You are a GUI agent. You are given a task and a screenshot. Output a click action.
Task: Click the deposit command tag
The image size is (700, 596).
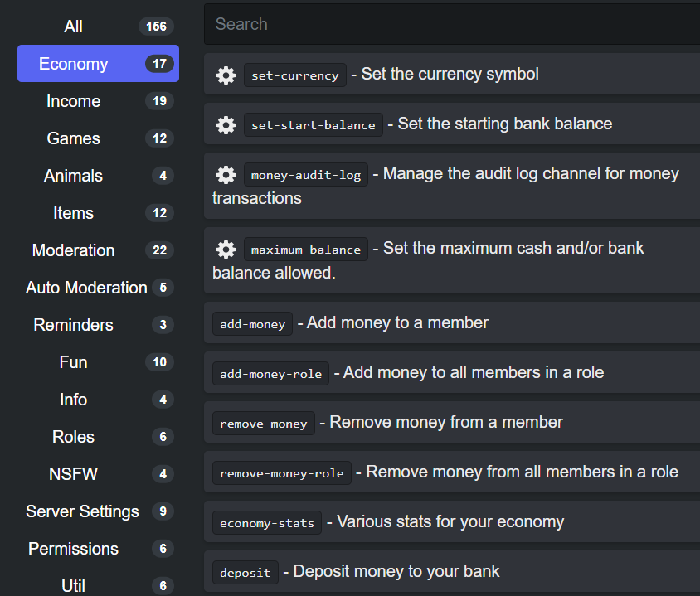(x=245, y=572)
